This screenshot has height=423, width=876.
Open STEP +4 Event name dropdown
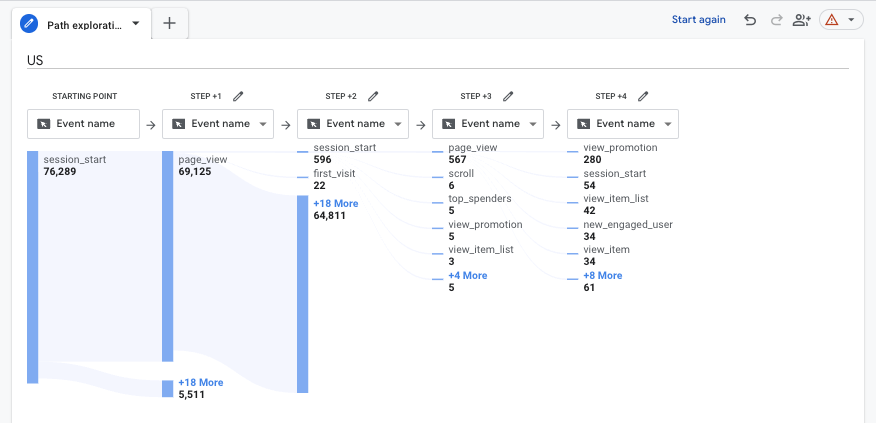point(623,124)
